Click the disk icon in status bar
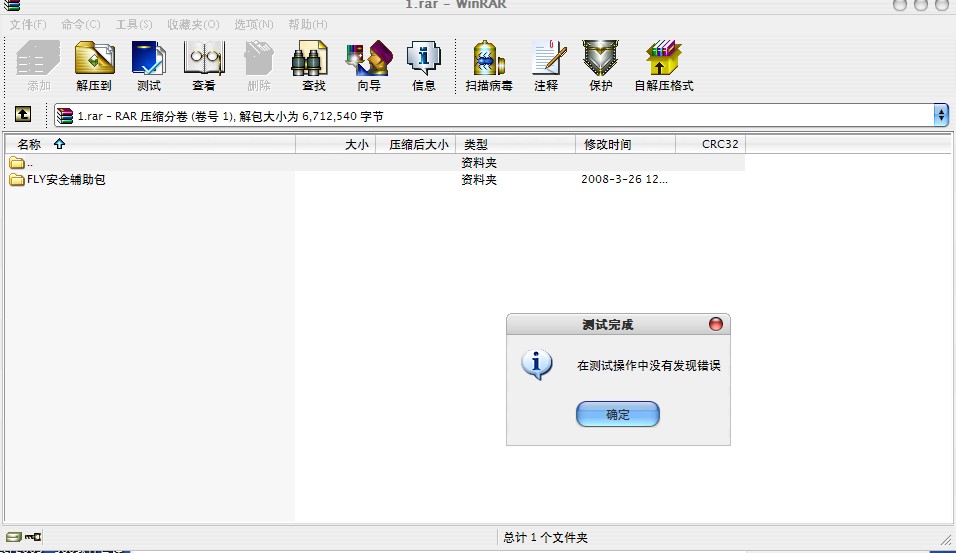 13,537
